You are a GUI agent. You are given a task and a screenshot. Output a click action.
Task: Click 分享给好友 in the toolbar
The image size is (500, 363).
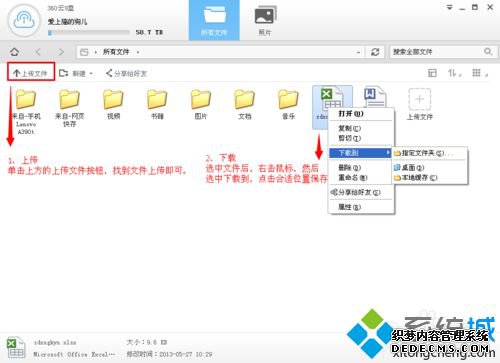click(126, 73)
